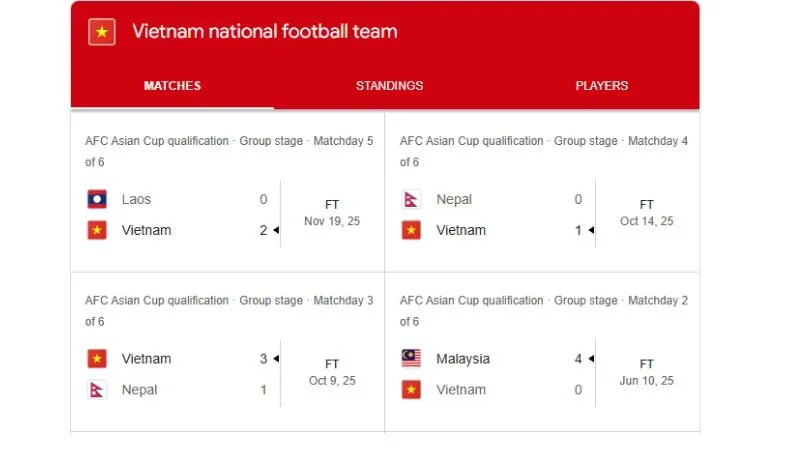The image size is (800, 450).
Task: Click Vietnam flag in Matchday 3 card
Action: tap(97, 358)
